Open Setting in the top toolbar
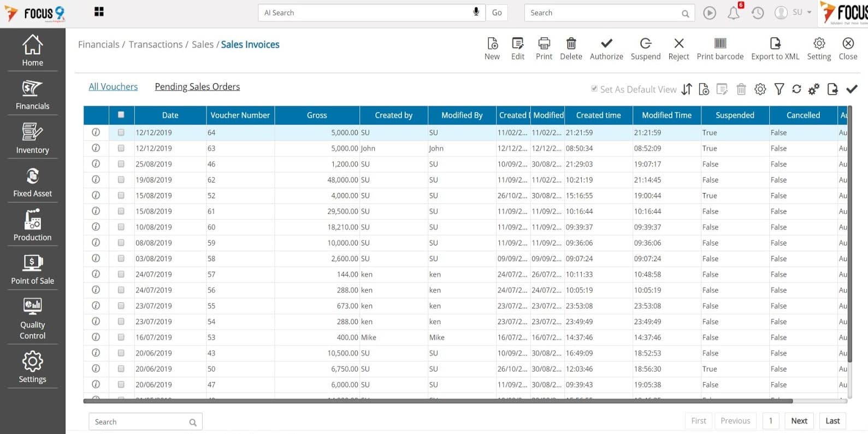 point(819,49)
